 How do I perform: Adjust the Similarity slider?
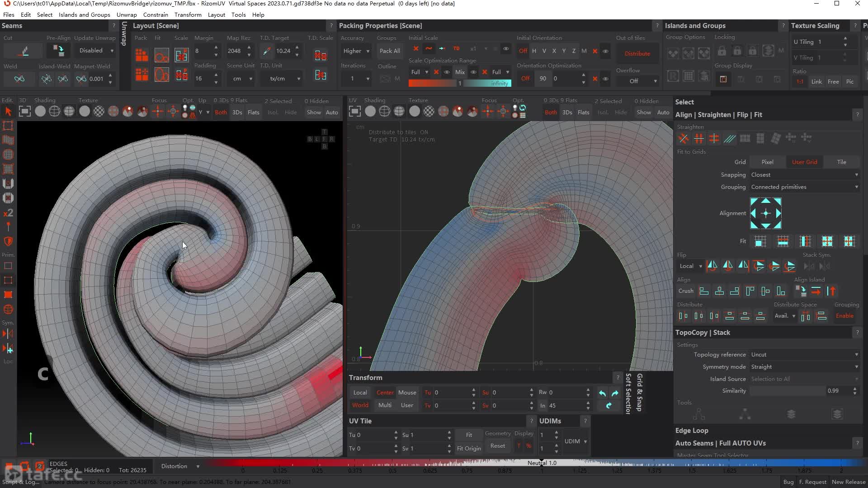[788, 391]
